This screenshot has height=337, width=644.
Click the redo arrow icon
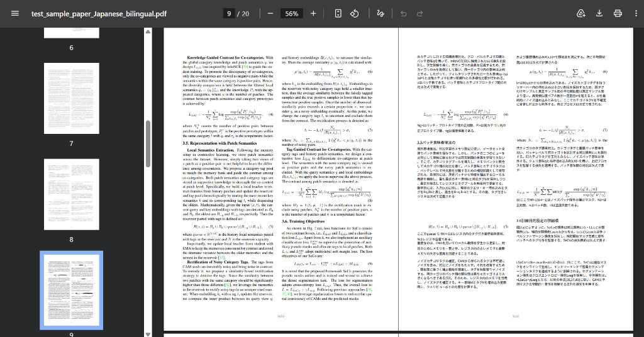coord(419,14)
